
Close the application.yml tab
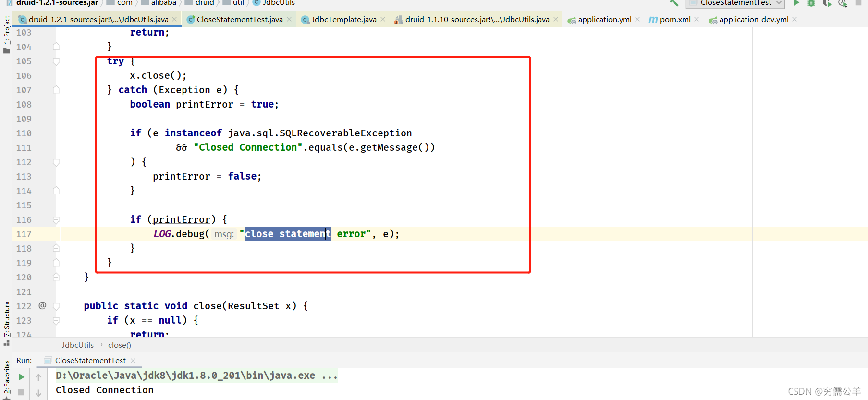pyautogui.click(x=637, y=19)
